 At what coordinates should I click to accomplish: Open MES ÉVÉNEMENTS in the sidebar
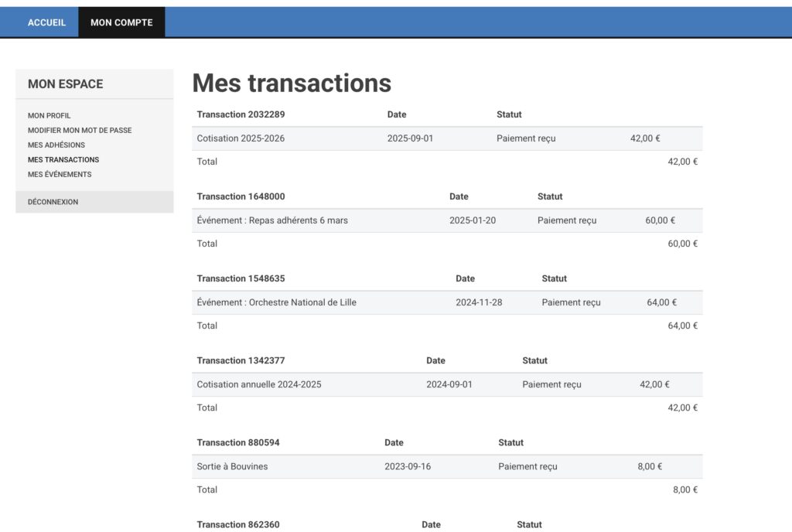click(x=60, y=175)
